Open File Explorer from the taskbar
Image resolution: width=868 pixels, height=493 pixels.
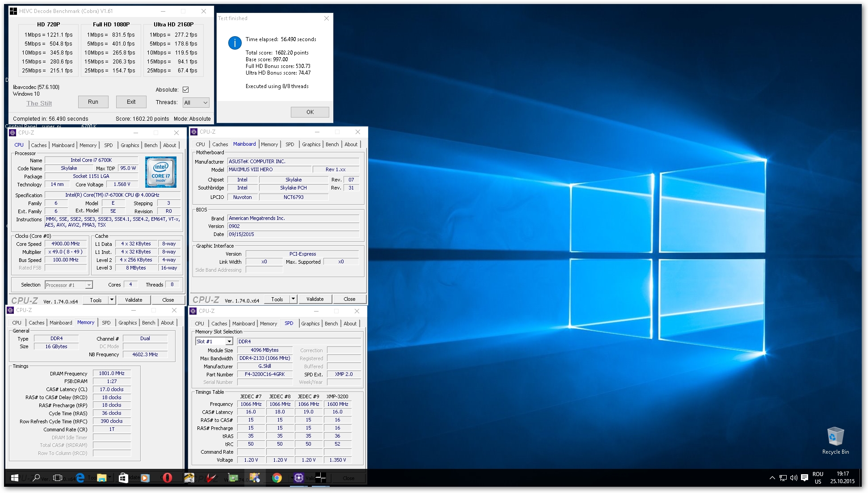coord(101,478)
